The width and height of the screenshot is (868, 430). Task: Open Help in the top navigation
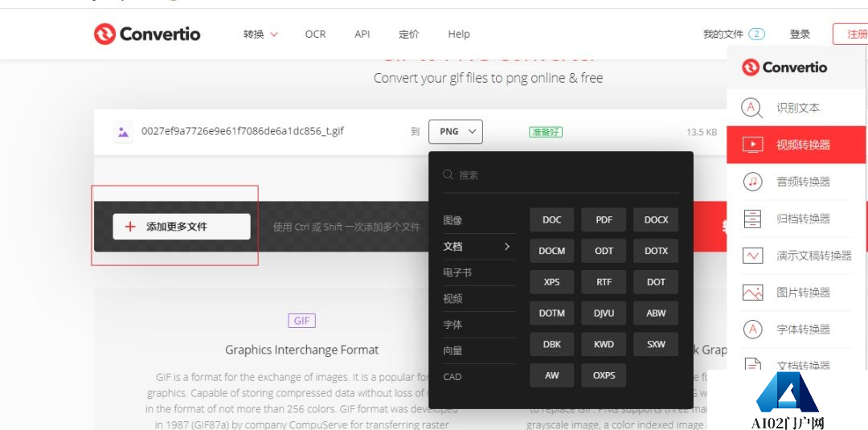pyautogui.click(x=459, y=35)
